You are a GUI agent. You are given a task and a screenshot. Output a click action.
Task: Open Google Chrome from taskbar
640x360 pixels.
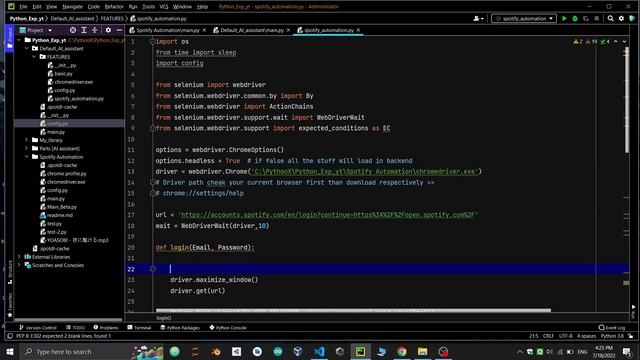(402, 351)
